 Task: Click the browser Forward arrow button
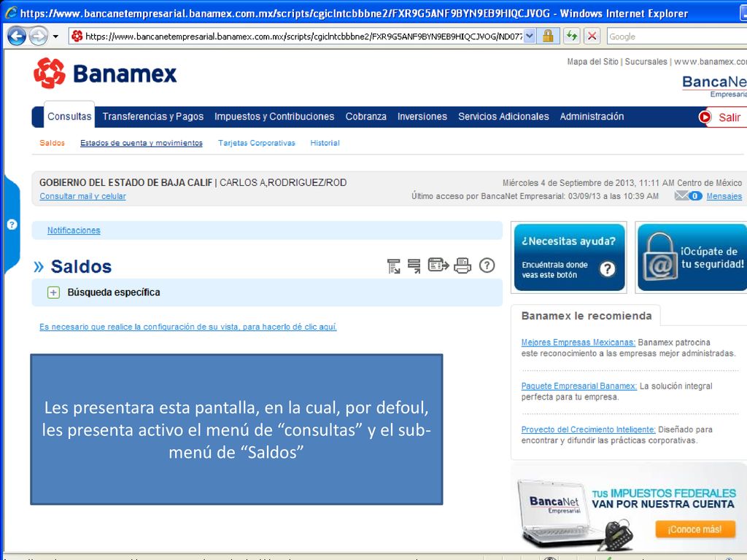pyautogui.click(x=38, y=36)
